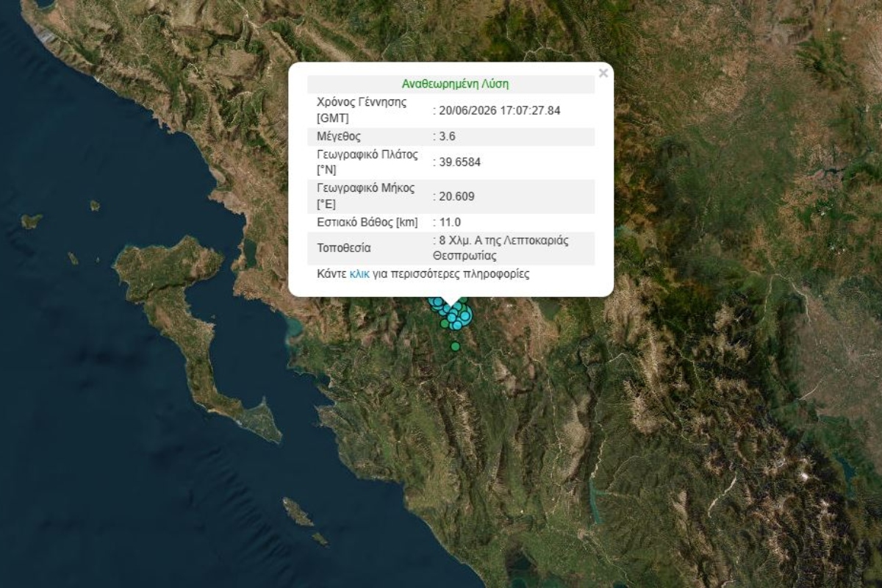
Task: Close the earthquake info popup
Action: (603, 73)
